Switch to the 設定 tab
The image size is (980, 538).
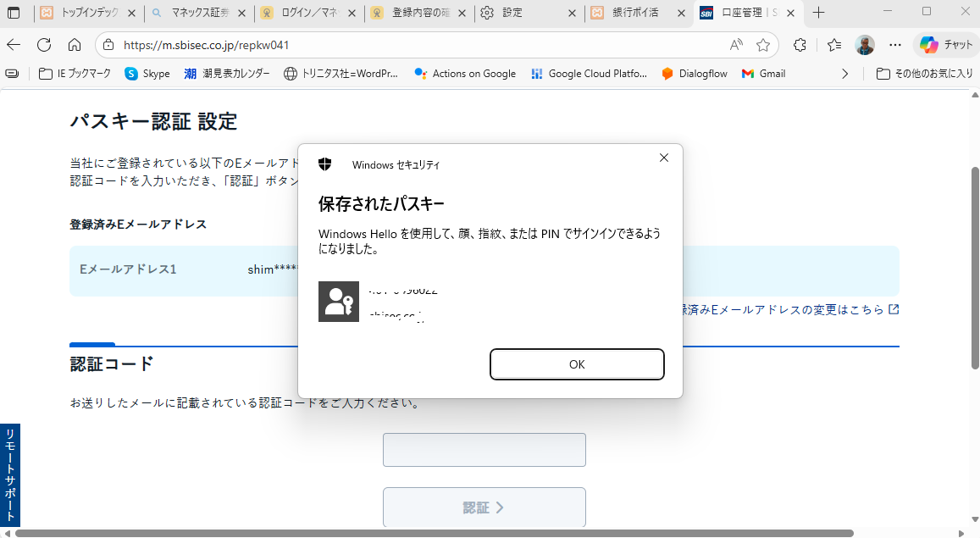coord(529,13)
